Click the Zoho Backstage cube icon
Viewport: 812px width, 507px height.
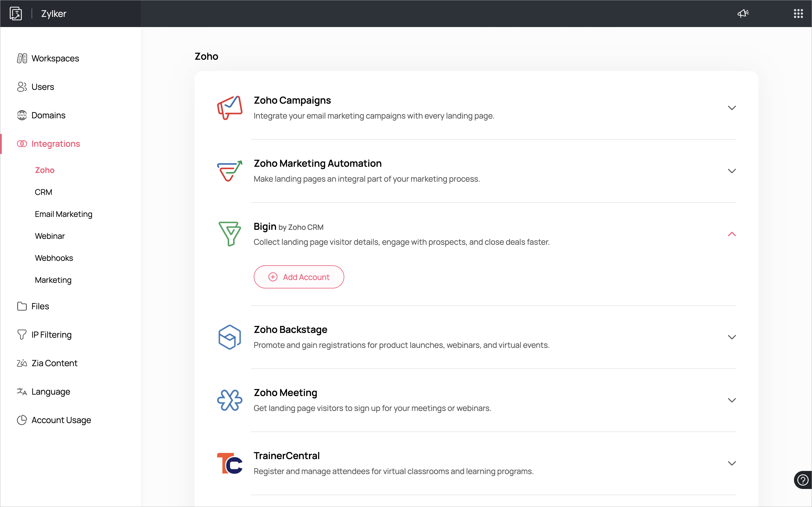pyautogui.click(x=230, y=337)
